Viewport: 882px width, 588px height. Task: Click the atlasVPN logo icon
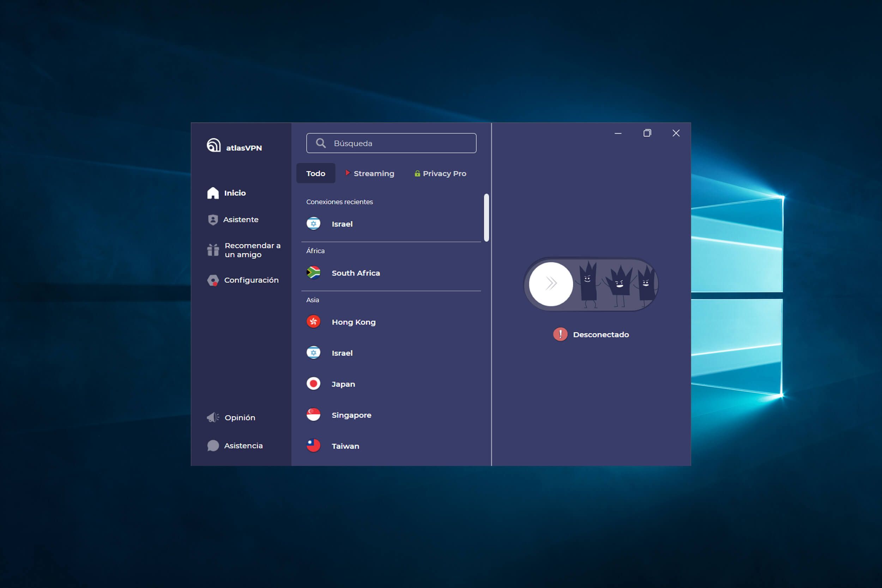213,145
